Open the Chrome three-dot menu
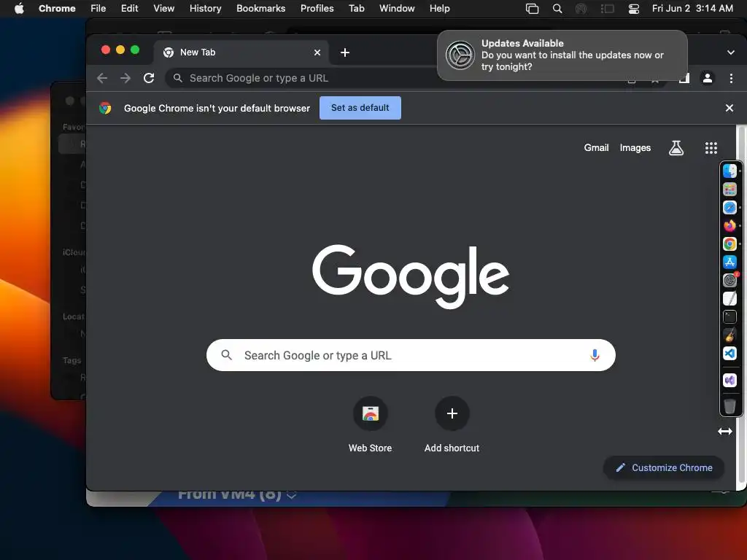Screen dimensions: 747x560 (x=731, y=78)
